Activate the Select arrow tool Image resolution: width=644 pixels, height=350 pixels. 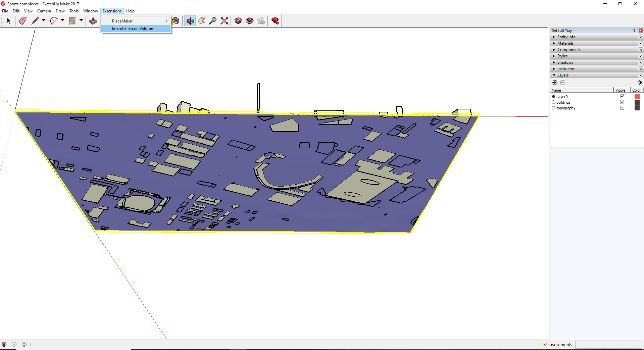[x=8, y=21]
